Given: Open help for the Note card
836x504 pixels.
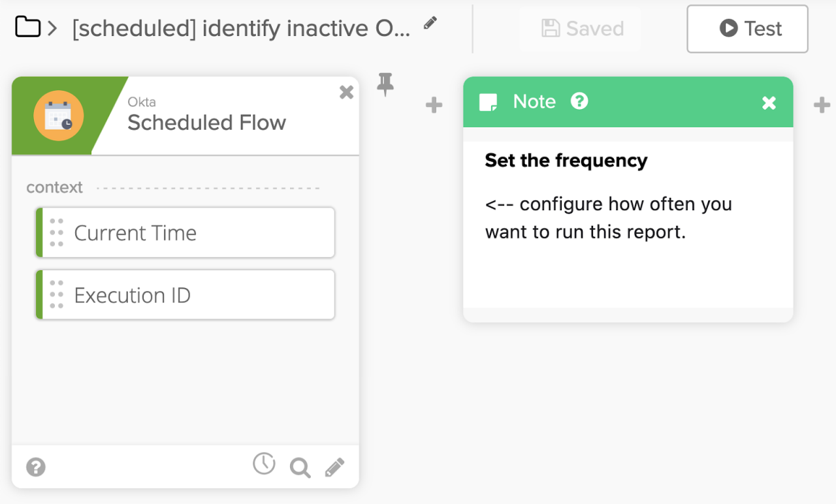Looking at the screenshot, I should pyautogui.click(x=579, y=101).
